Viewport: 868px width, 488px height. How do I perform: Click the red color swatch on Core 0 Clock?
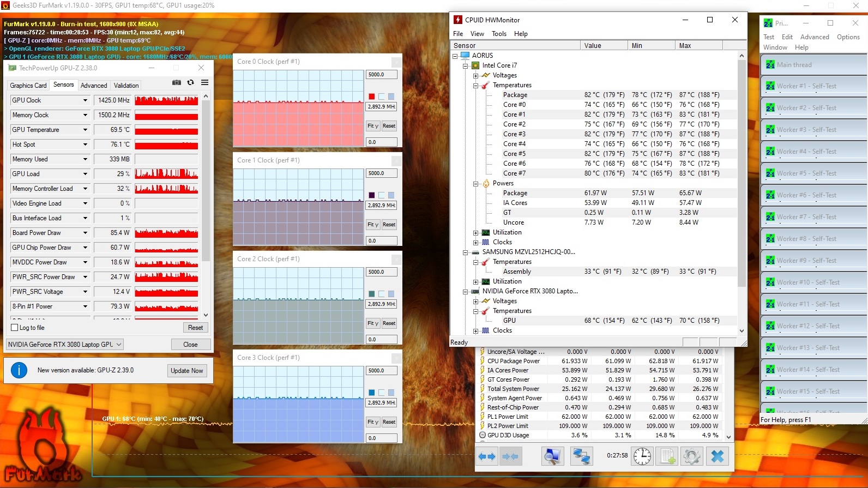click(371, 97)
